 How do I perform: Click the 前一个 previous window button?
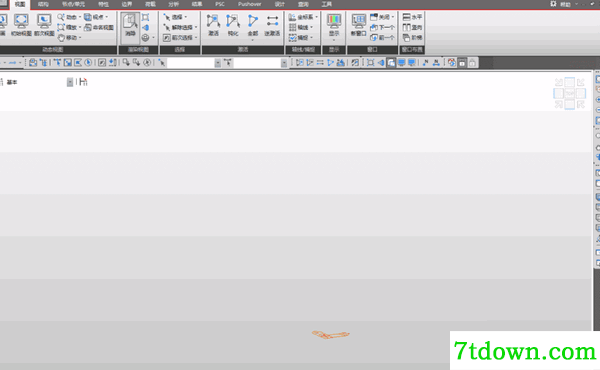point(382,37)
